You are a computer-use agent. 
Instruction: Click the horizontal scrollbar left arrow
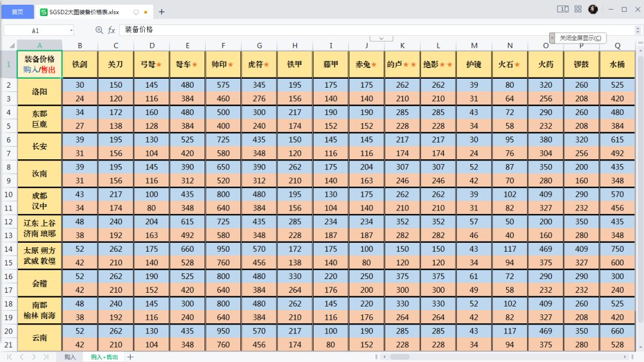[385, 357]
